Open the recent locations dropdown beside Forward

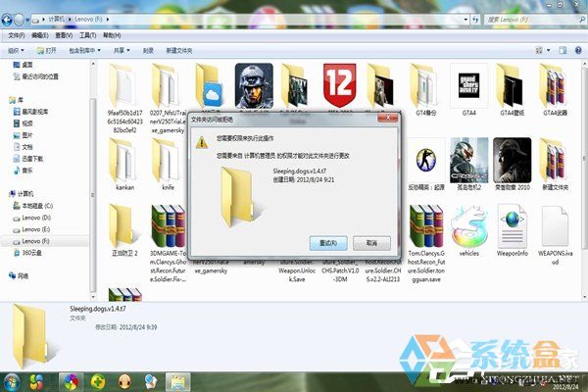point(27,20)
